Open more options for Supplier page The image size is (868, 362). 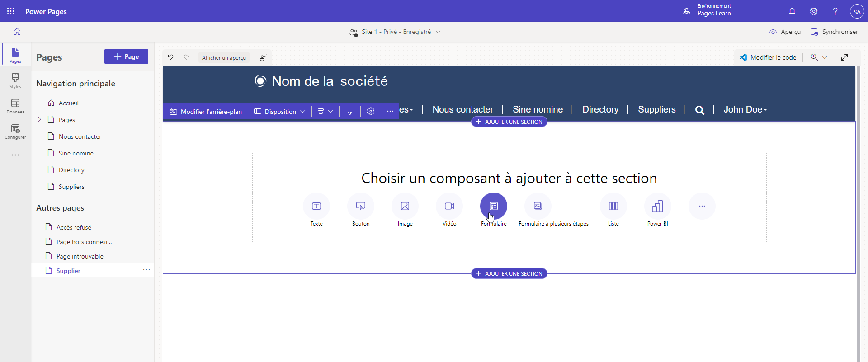[x=146, y=270]
